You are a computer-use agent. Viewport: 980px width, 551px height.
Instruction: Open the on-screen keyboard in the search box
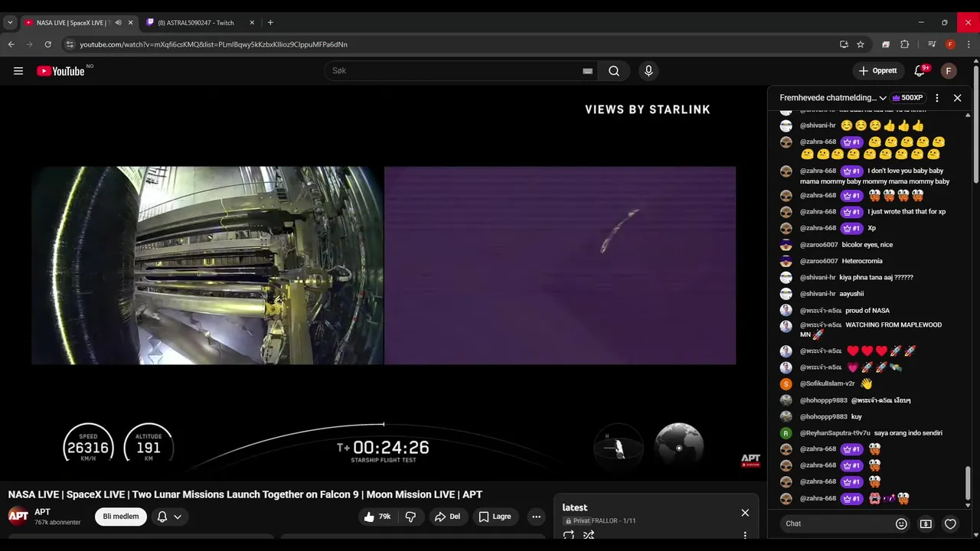[587, 71]
